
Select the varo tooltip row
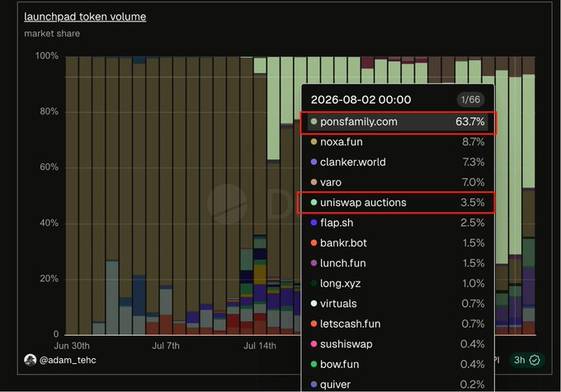(x=398, y=182)
